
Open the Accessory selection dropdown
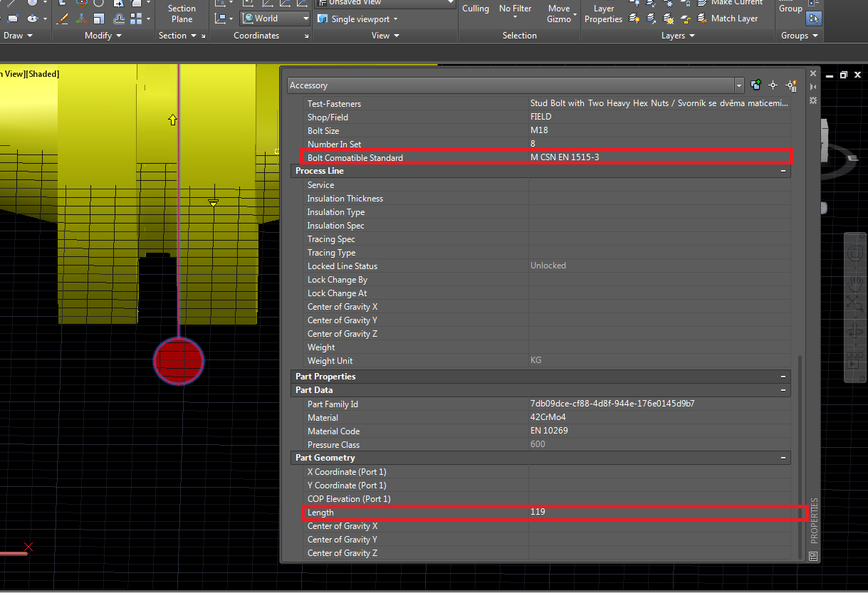pos(739,85)
